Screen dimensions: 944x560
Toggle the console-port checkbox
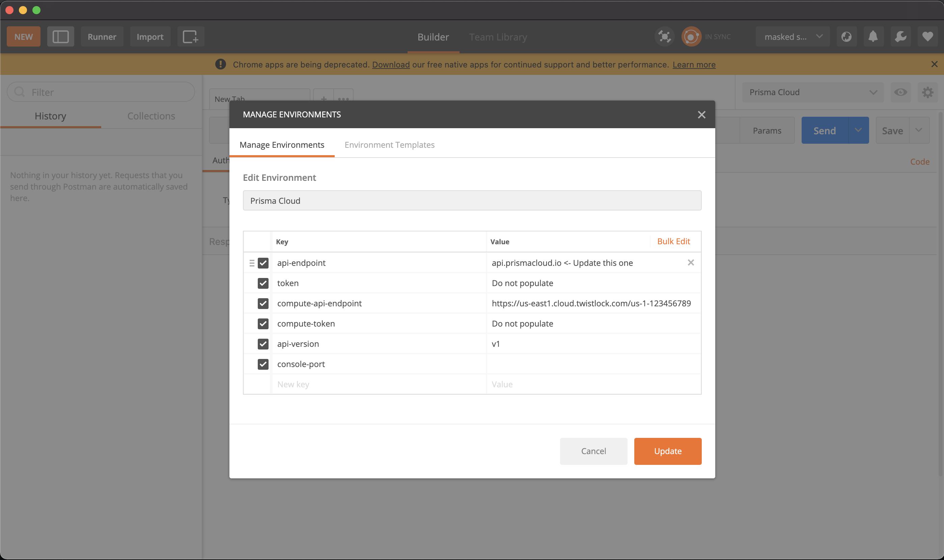tap(263, 364)
